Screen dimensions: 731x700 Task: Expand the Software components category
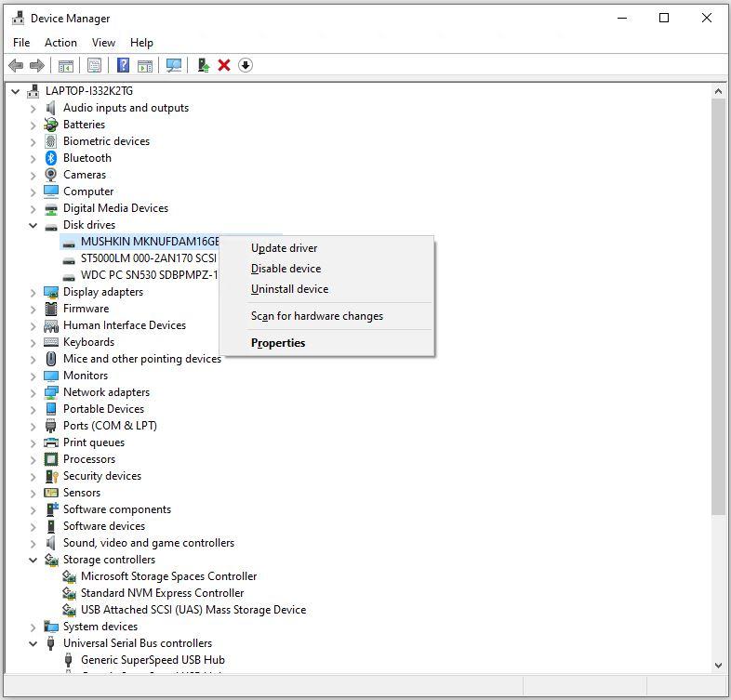pyautogui.click(x=33, y=509)
